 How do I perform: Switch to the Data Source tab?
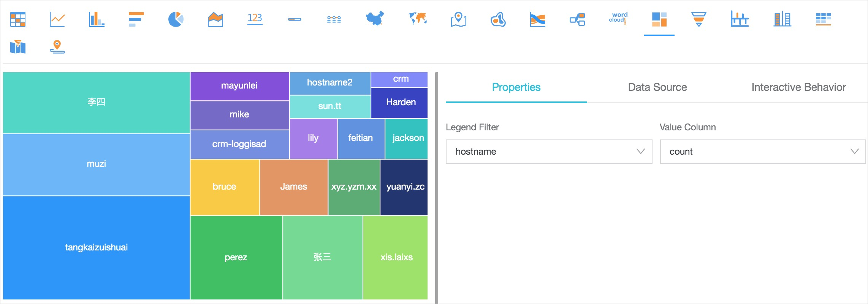pos(657,87)
